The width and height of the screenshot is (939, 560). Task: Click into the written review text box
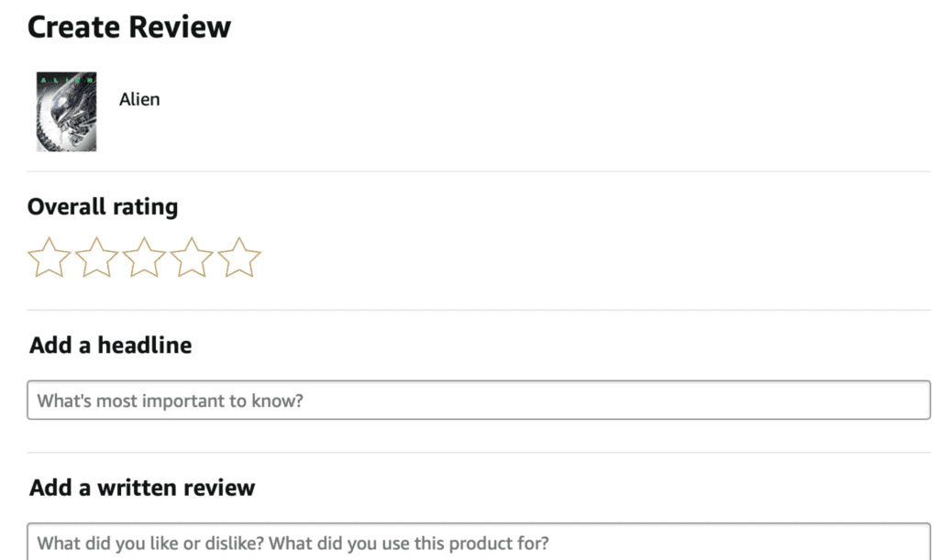click(x=479, y=542)
